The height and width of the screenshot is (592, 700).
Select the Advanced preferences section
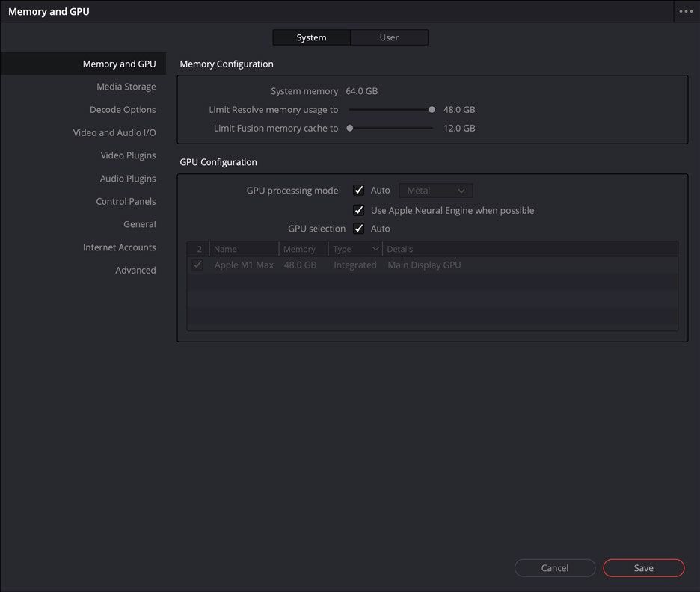pyautogui.click(x=135, y=270)
